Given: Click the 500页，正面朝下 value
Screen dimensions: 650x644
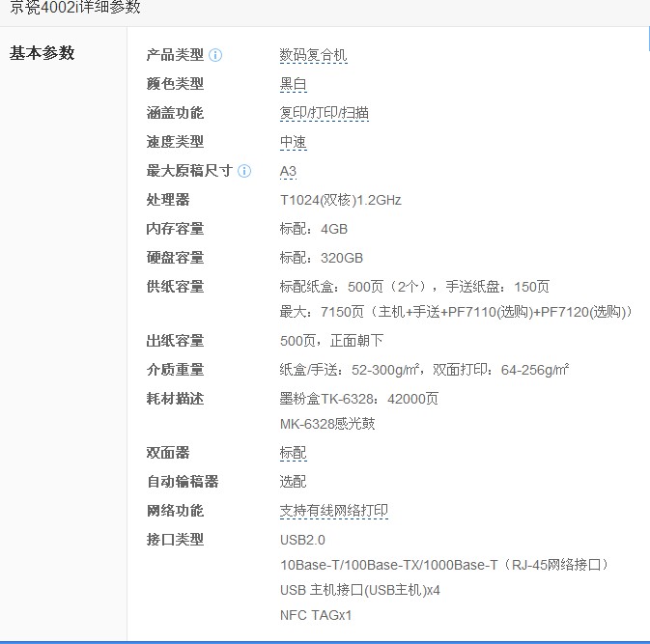Looking at the screenshot, I should (331, 341).
